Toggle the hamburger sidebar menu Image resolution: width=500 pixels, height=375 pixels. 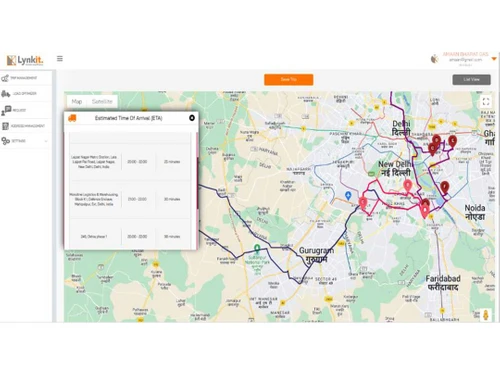(60, 59)
